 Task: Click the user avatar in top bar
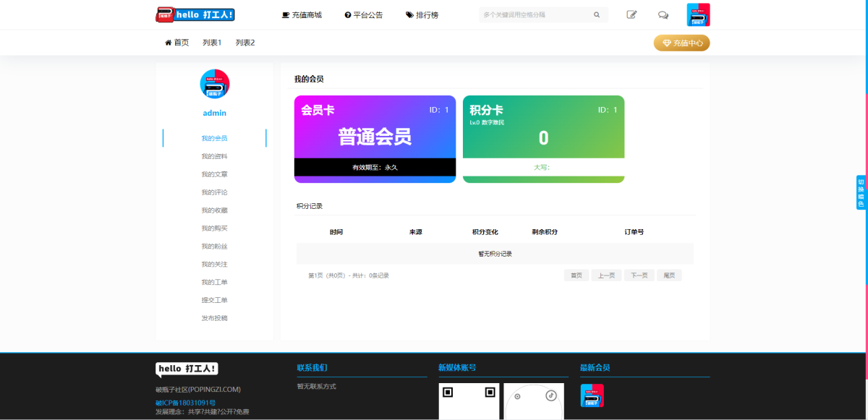click(698, 14)
